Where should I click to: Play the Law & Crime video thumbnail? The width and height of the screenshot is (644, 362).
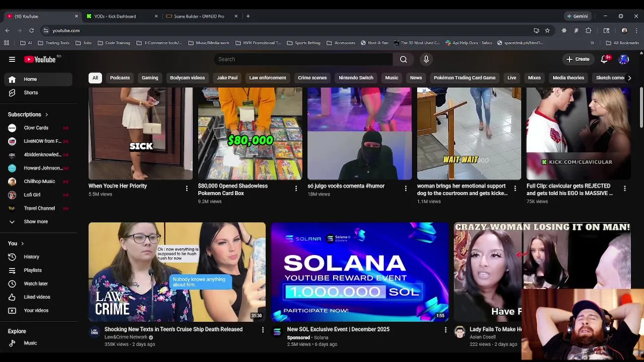[x=177, y=272]
